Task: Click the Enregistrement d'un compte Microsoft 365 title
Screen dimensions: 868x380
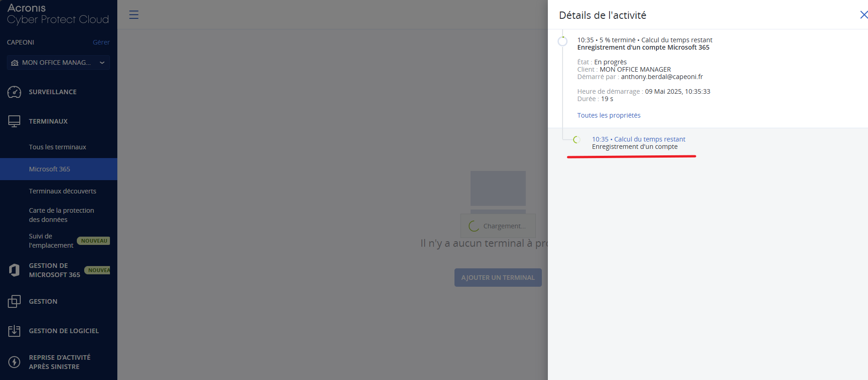Action: (643, 47)
